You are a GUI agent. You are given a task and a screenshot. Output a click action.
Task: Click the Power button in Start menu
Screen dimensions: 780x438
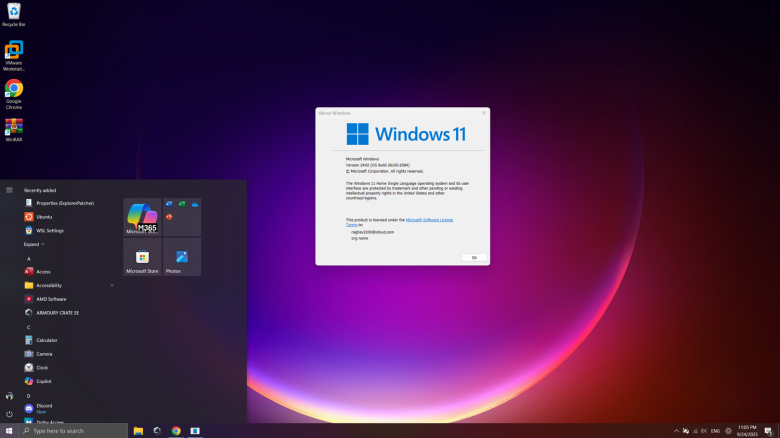[9, 413]
